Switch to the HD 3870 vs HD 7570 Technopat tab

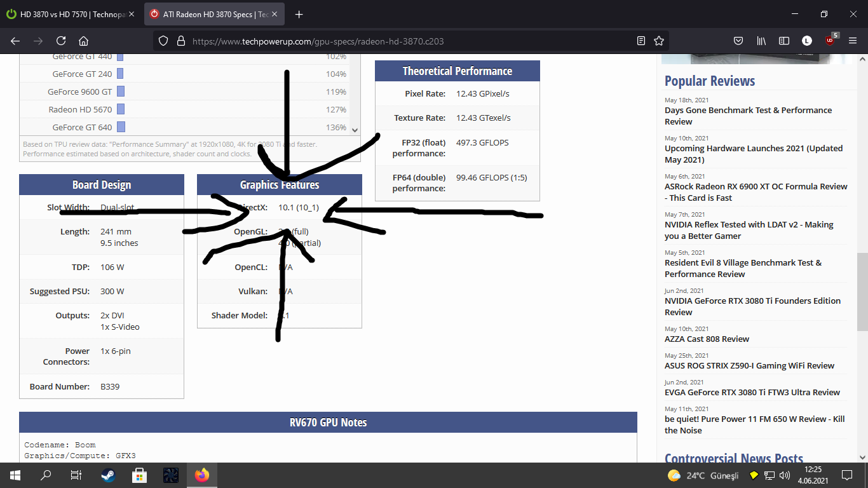(x=71, y=14)
